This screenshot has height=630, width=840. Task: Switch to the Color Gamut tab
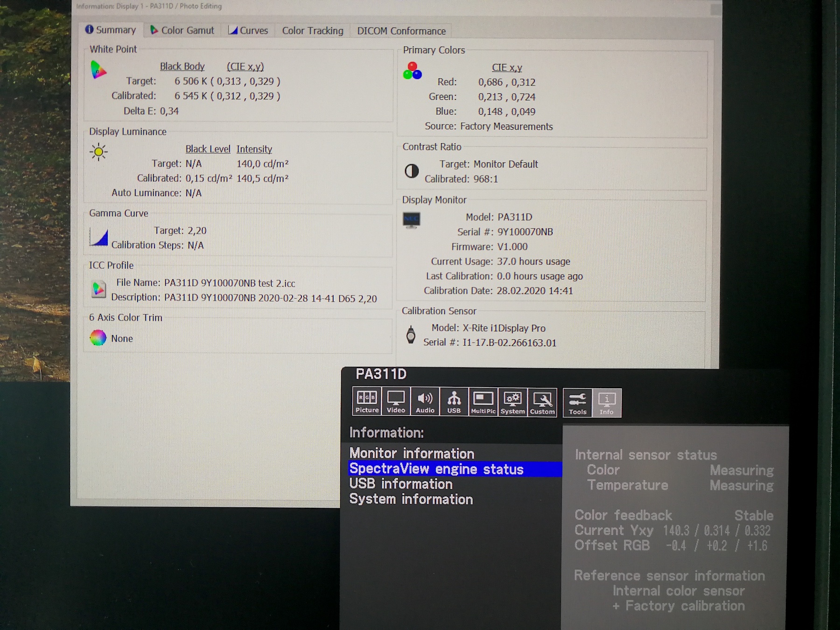click(182, 30)
